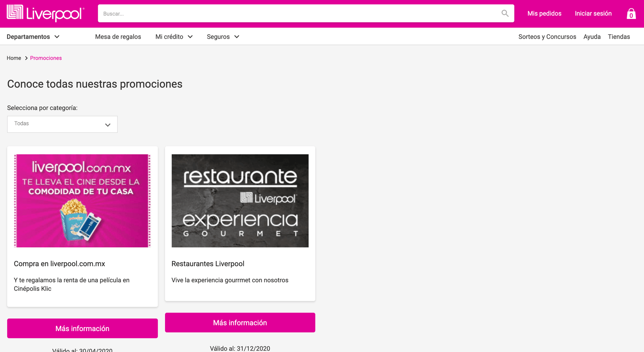Expand the Departamentos menu
The height and width of the screenshot is (352, 644).
[x=33, y=37]
